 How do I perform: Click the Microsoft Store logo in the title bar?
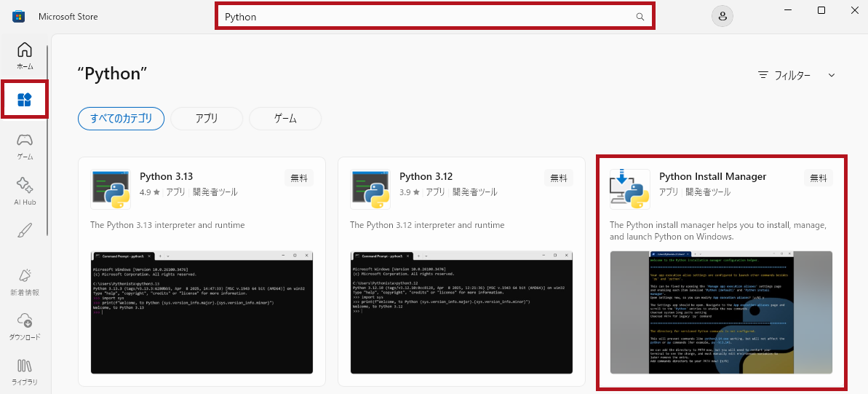[x=19, y=17]
